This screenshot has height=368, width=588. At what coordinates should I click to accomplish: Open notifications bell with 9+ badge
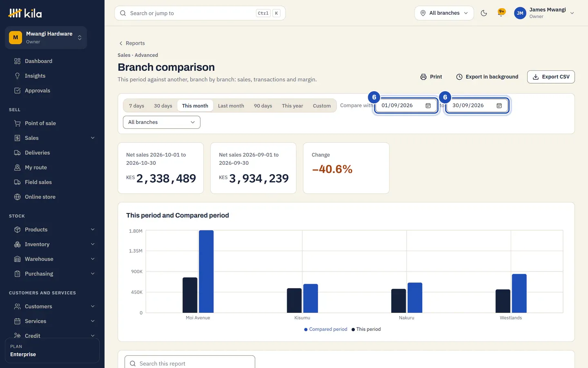(x=501, y=13)
